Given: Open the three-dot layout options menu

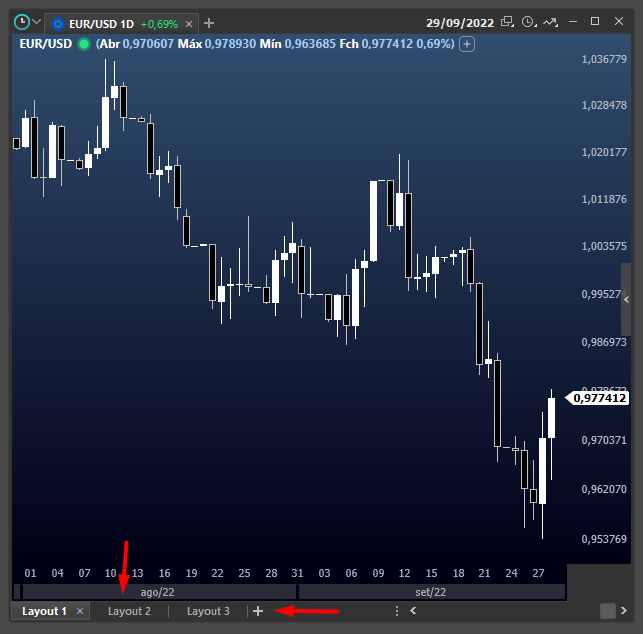Looking at the screenshot, I should click(x=397, y=611).
